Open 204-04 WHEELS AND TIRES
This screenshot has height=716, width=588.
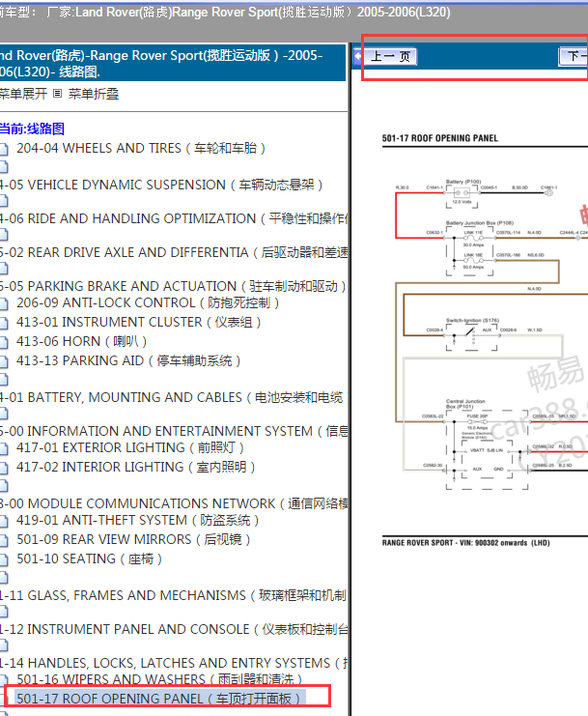point(141,148)
